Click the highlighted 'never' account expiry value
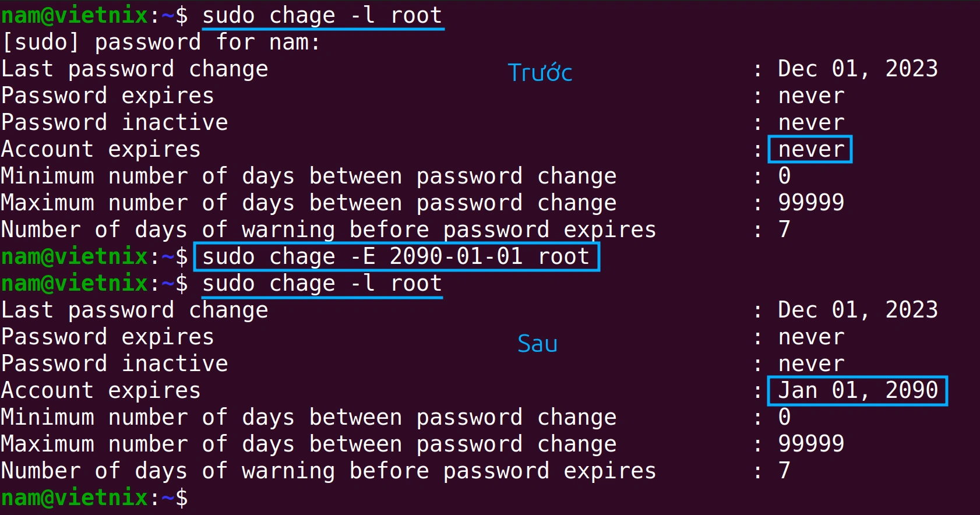Screen dimensions: 980x515 (810, 149)
